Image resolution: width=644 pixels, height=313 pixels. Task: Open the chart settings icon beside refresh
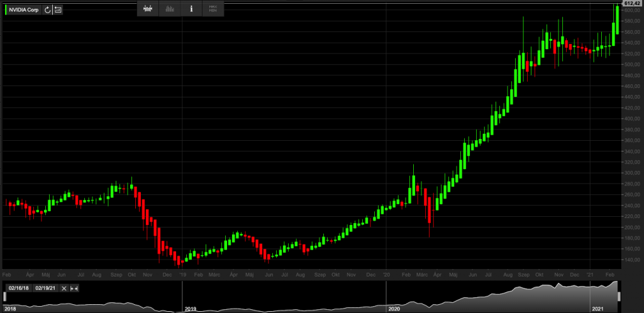pyautogui.click(x=58, y=9)
